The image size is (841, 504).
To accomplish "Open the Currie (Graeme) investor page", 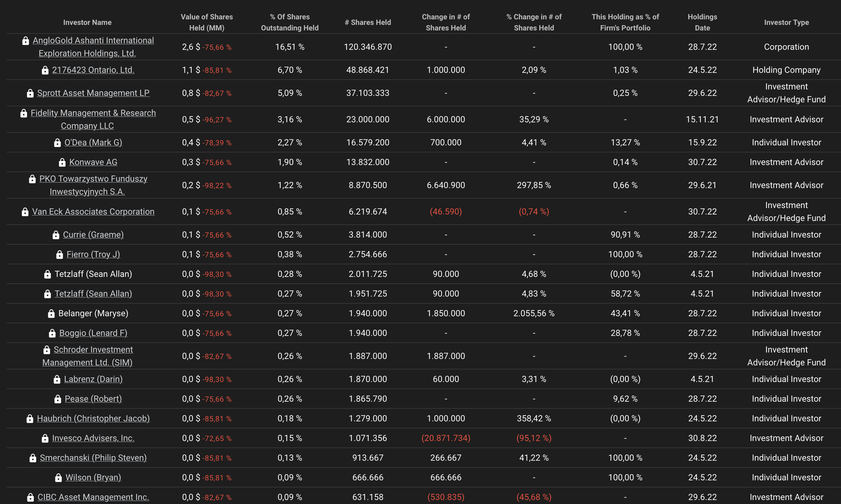I will [93, 235].
